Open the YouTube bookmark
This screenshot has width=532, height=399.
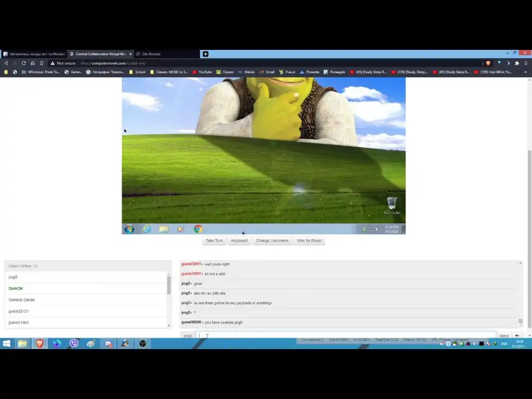tap(202, 72)
